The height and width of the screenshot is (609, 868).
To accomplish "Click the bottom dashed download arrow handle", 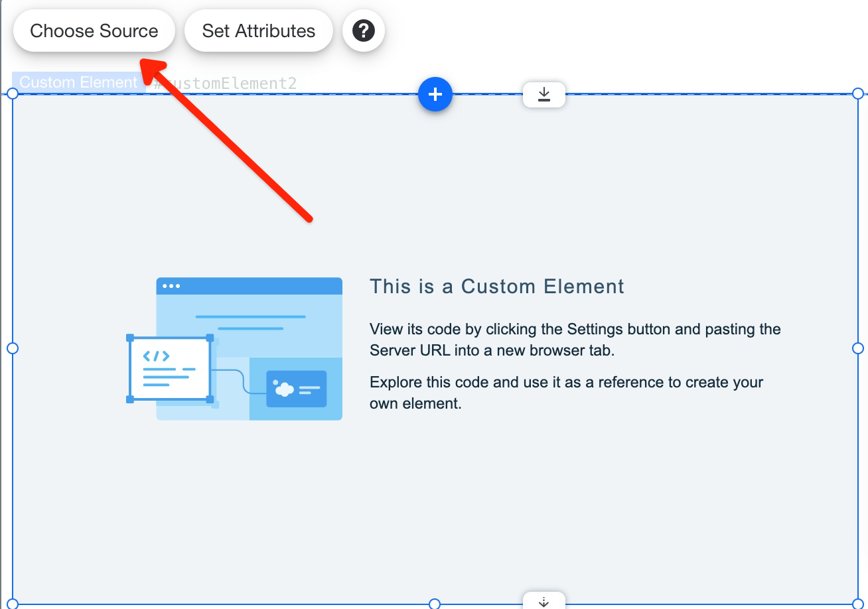I will (543, 601).
